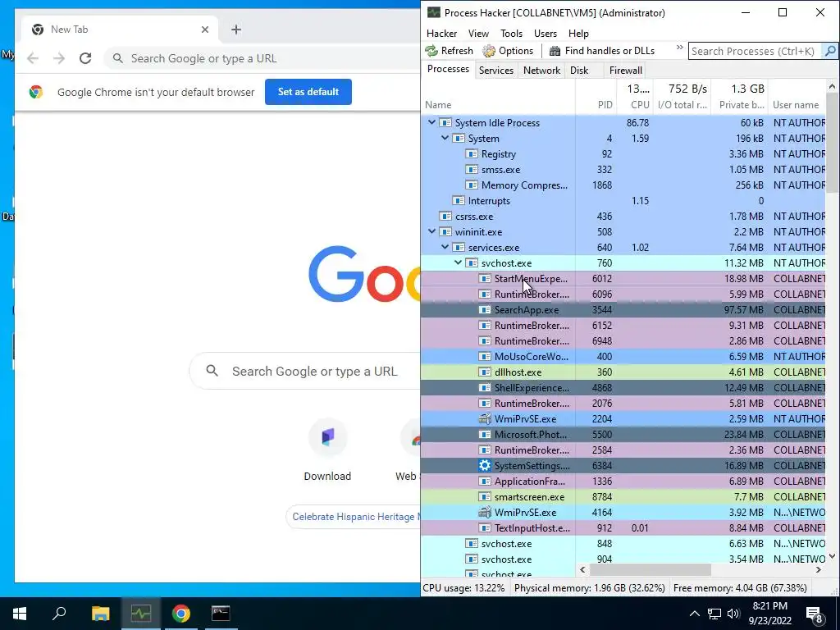Click Set as default in Chrome
Viewport: 840px width, 630px height.
(x=308, y=92)
